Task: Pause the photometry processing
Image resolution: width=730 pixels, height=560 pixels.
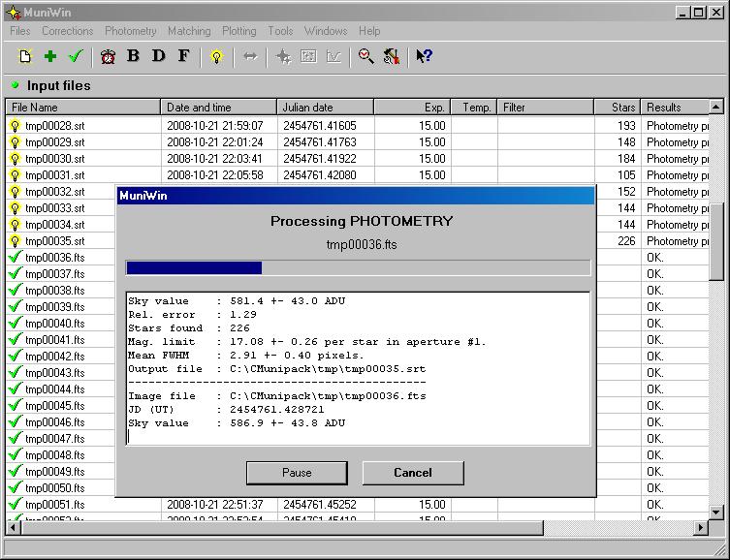Action: (x=297, y=473)
